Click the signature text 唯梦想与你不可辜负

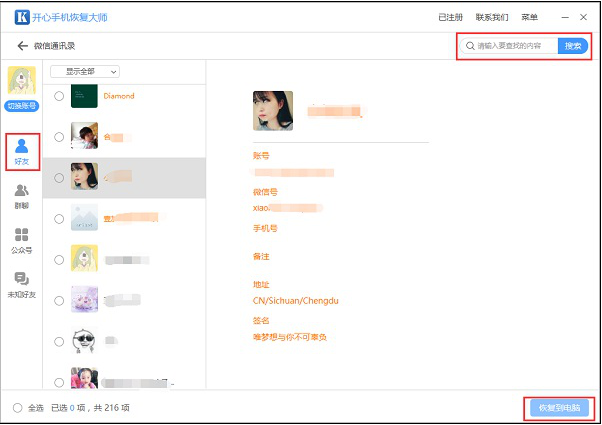point(290,337)
